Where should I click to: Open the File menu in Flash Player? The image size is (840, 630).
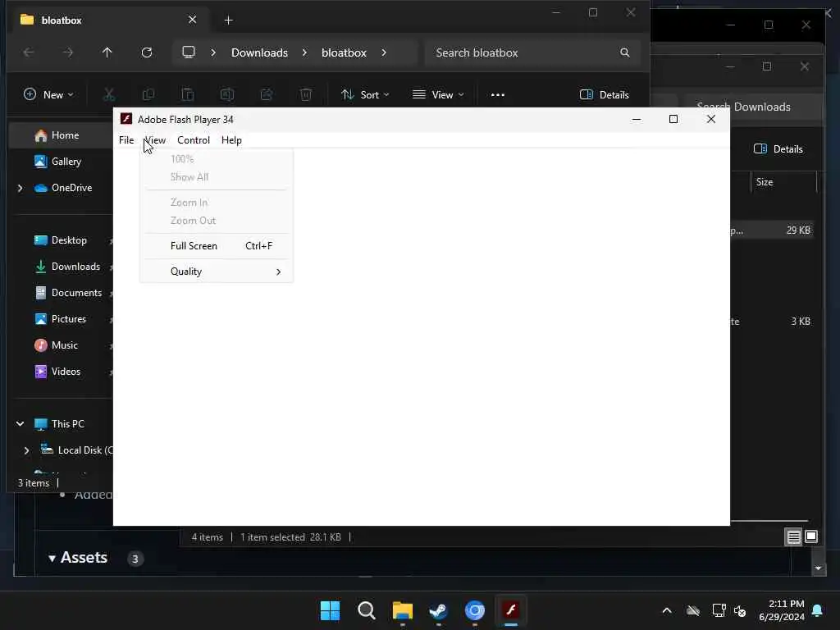point(126,140)
